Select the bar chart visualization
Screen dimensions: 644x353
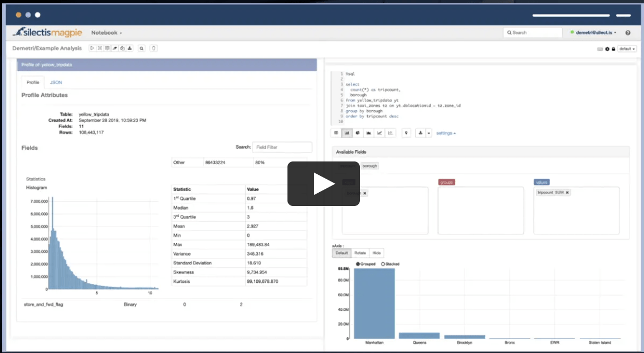click(347, 133)
